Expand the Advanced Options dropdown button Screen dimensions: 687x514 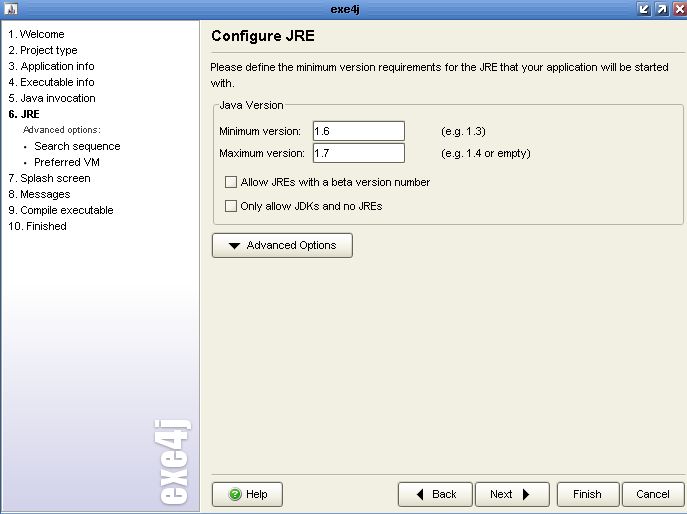pyautogui.click(x=282, y=245)
